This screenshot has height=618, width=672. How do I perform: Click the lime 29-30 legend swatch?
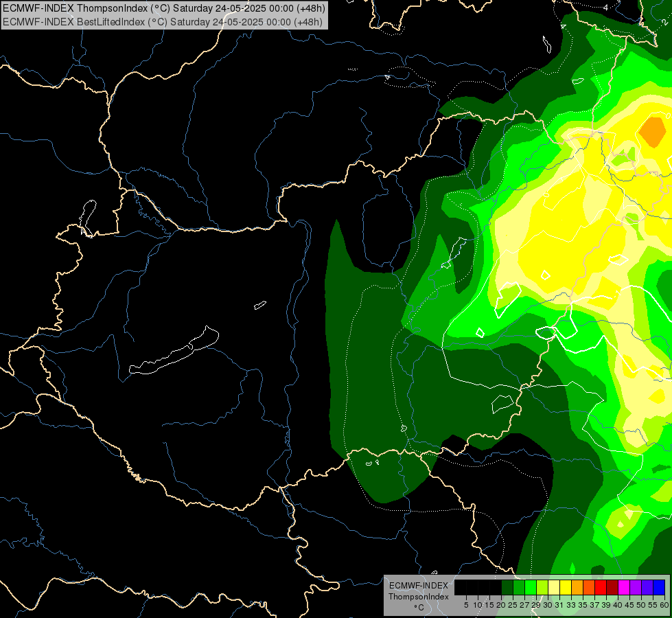[542, 587]
